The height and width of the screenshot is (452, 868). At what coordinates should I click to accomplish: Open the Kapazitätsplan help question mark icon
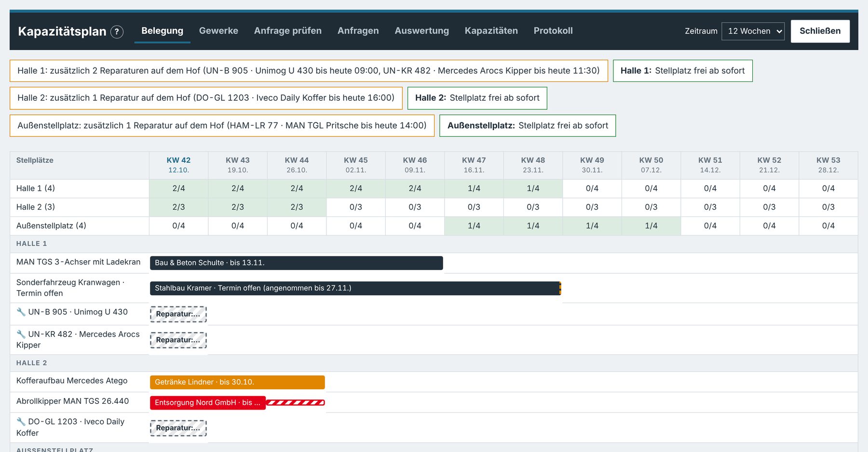[117, 32]
